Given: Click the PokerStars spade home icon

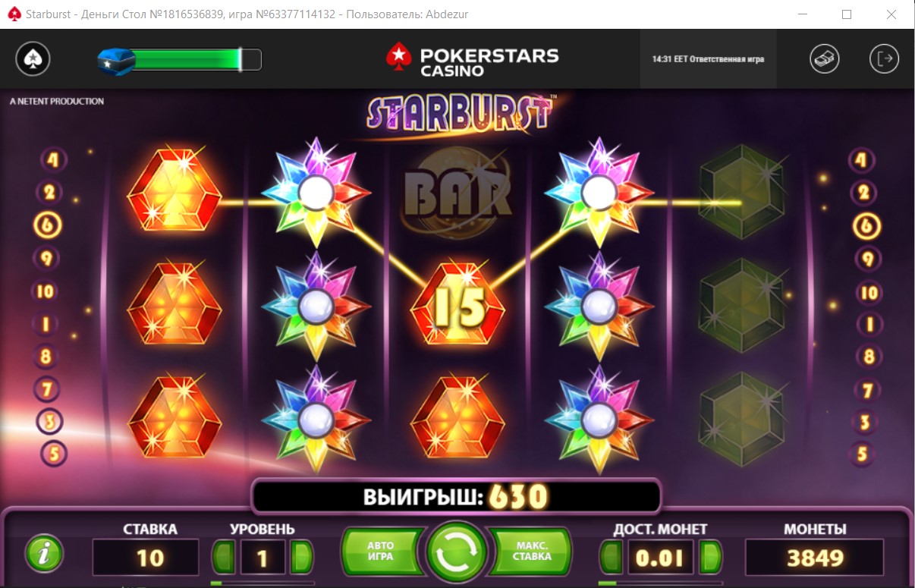Looking at the screenshot, I should 33,58.
